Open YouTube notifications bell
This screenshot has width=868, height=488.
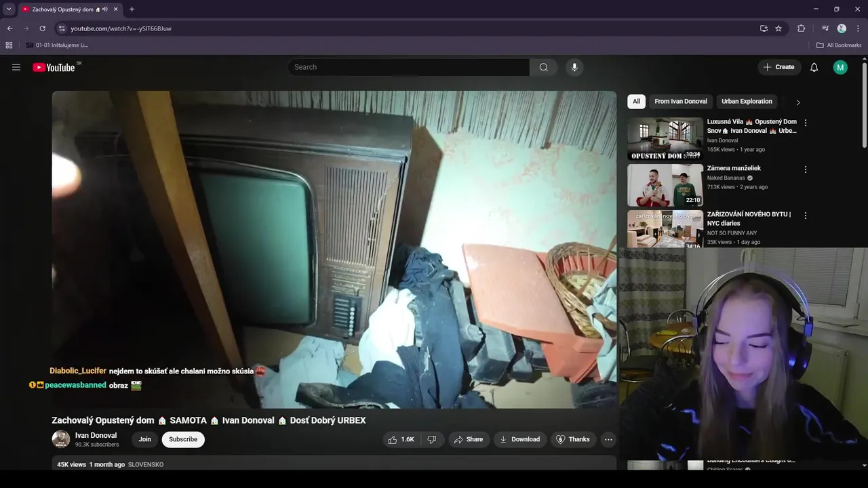[x=814, y=67]
